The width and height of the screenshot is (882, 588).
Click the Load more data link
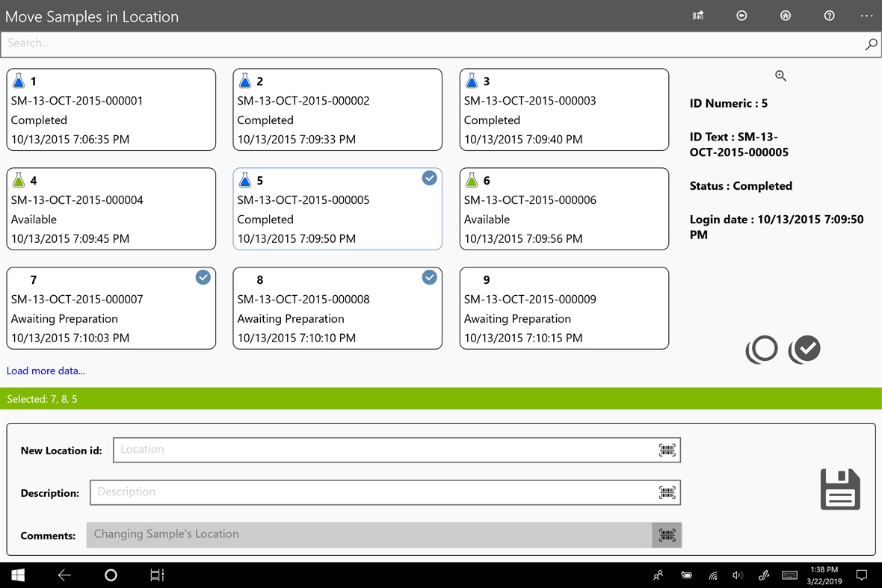tap(46, 371)
